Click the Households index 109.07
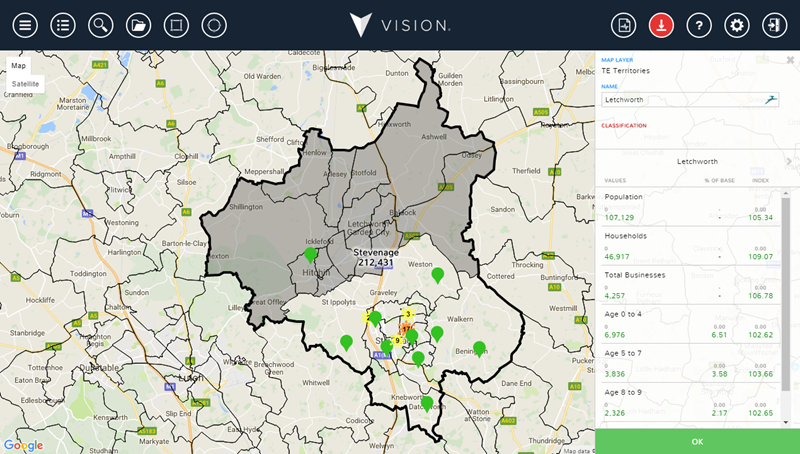Viewport: 800px width, 454px height. (761, 257)
